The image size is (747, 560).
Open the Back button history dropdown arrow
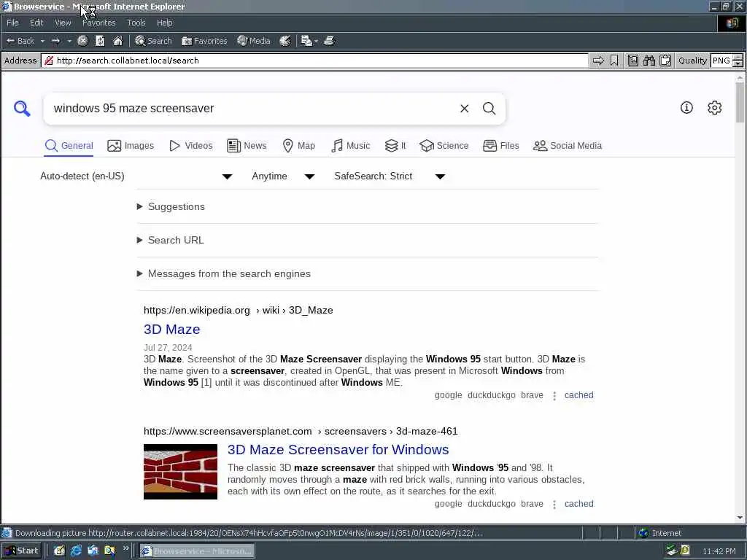pos(42,41)
